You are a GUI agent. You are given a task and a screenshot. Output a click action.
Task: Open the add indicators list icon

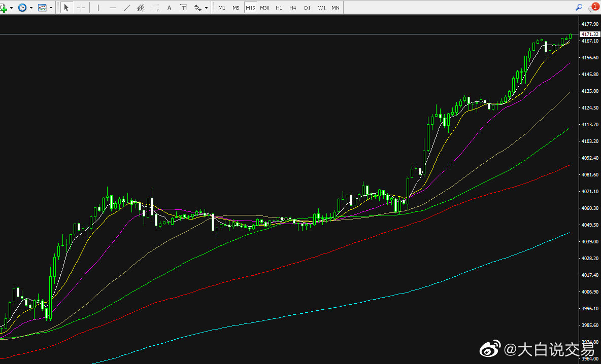pyautogui.click(x=4, y=8)
